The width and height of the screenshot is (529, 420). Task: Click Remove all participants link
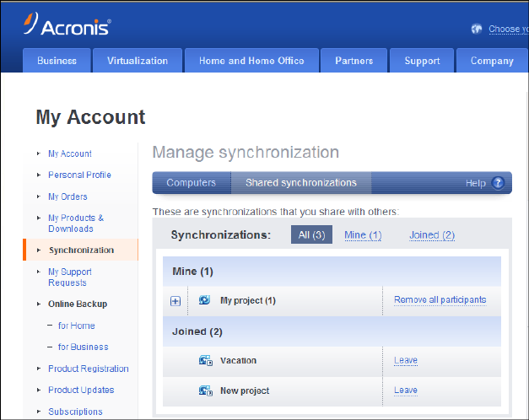(440, 299)
